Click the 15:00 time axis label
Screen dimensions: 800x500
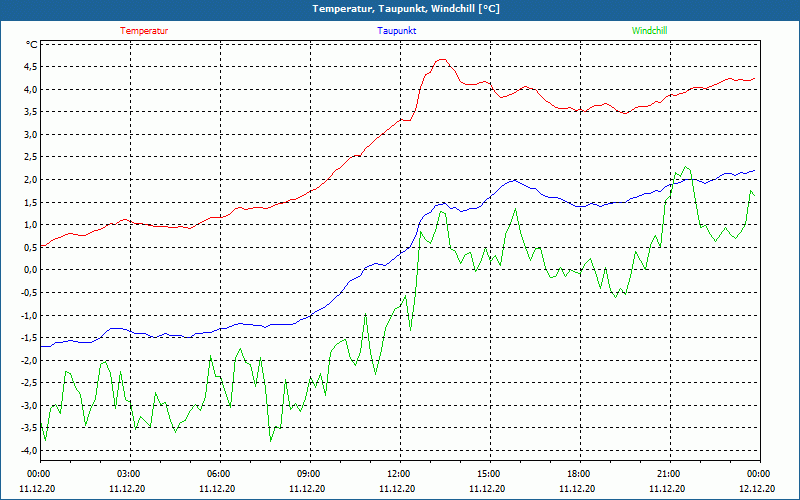pyautogui.click(x=488, y=474)
